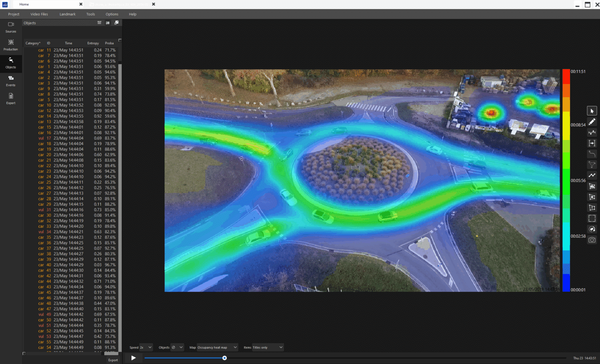Open the Production panel
The image size is (600, 364).
11,45
